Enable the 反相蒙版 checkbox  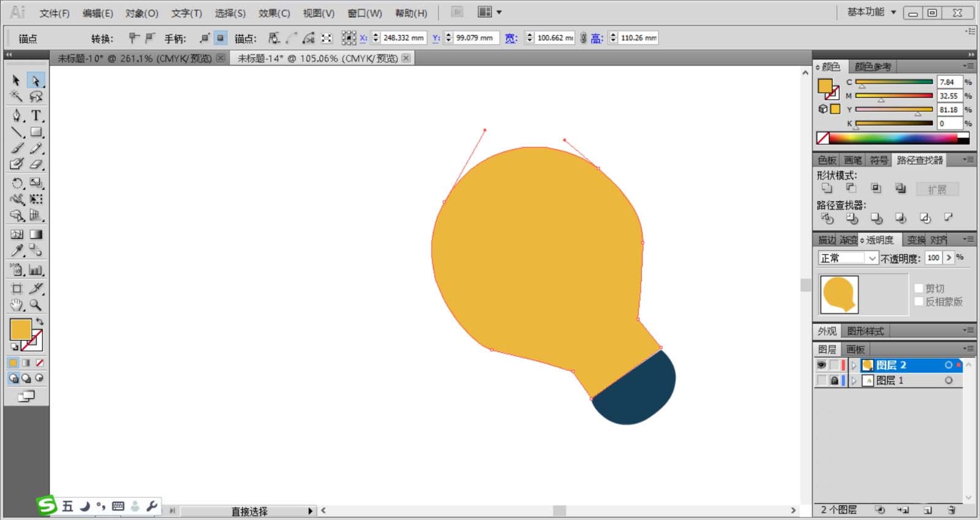[x=919, y=301]
